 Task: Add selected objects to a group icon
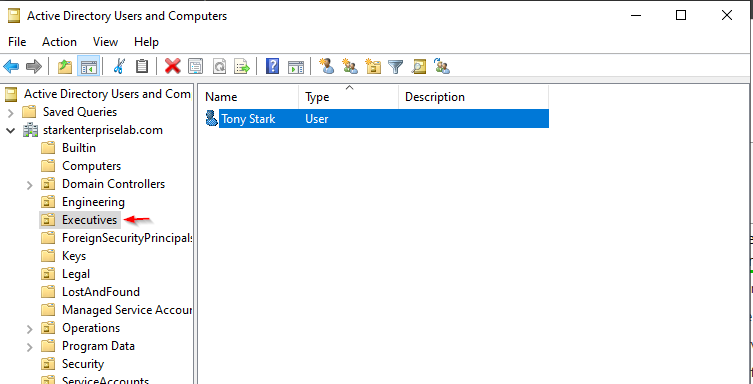(441, 66)
